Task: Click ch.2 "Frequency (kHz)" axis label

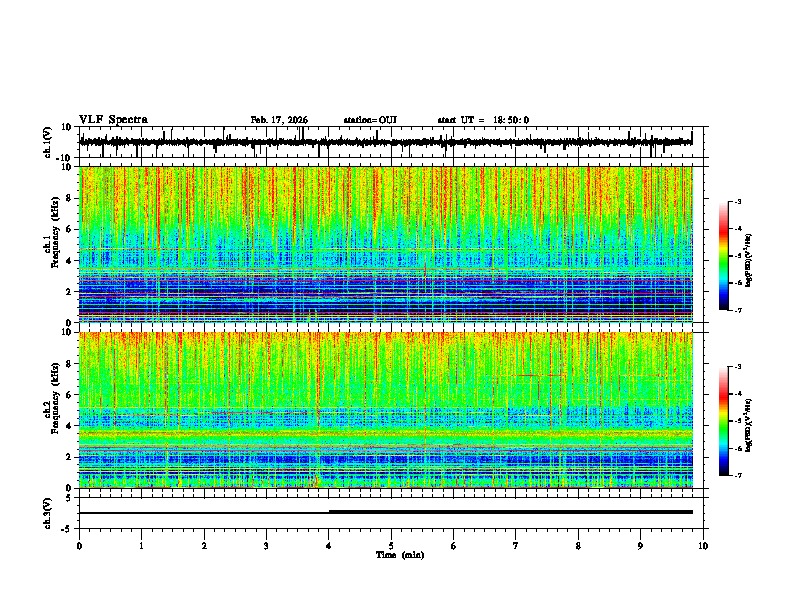Action: click(x=55, y=397)
